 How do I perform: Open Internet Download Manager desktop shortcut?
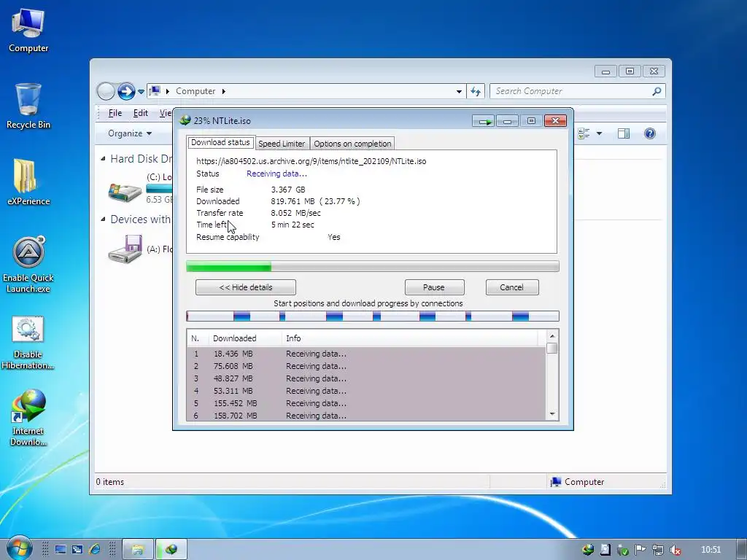[28, 417]
